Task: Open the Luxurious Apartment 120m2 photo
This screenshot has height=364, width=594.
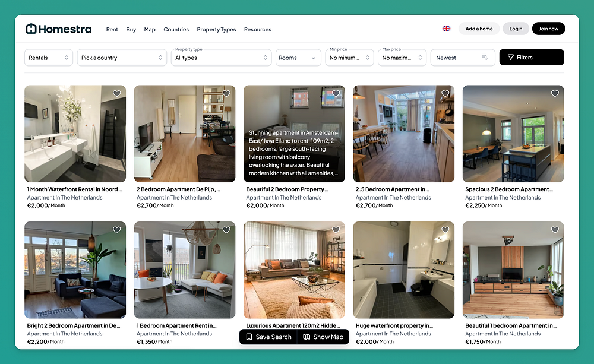Action: [x=294, y=270]
